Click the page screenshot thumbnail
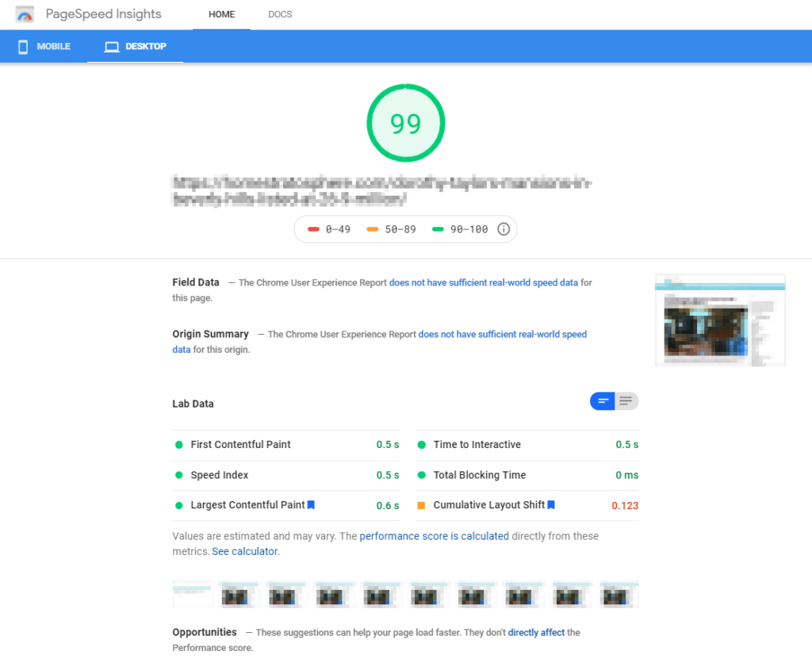The width and height of the screenshot is (812, 659). tap(720, 320)
